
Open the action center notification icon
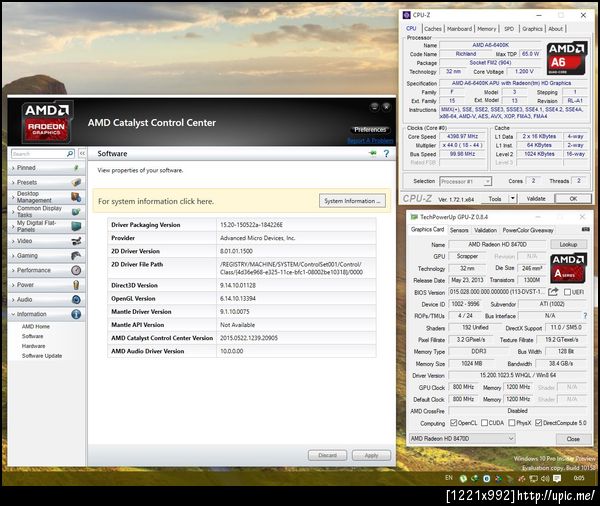point(557,478)
